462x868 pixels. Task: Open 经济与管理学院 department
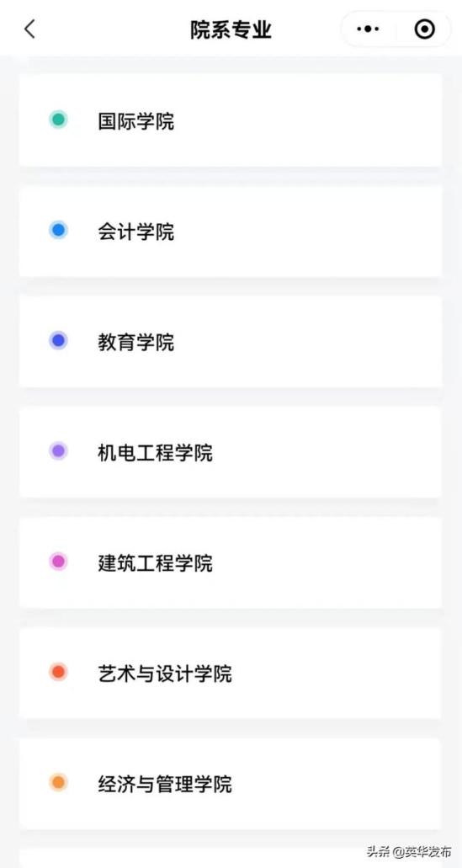click(x=231, y=784)
